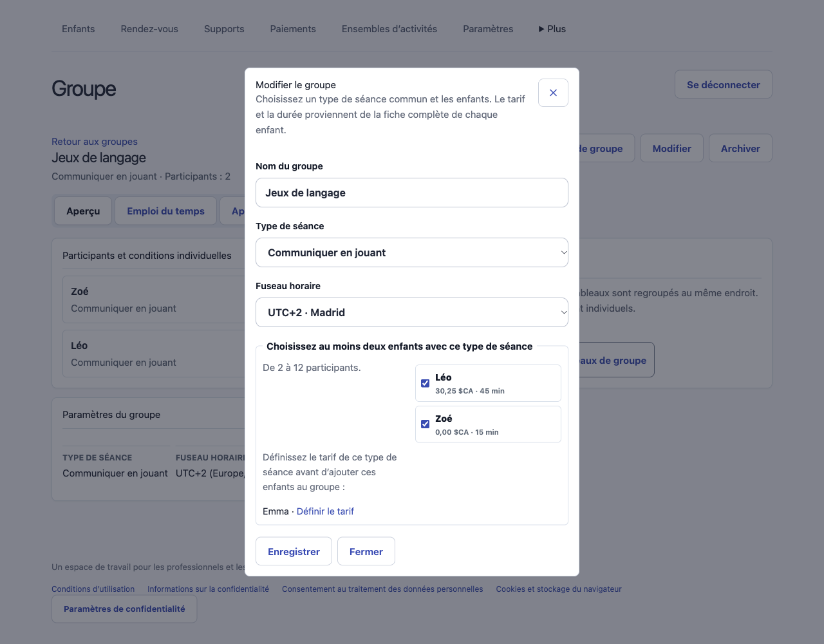Click the 'De 2 à 12 participants.' text
Image resolution: width=824 pixels, height=644 pixels.
pos(312,368)
